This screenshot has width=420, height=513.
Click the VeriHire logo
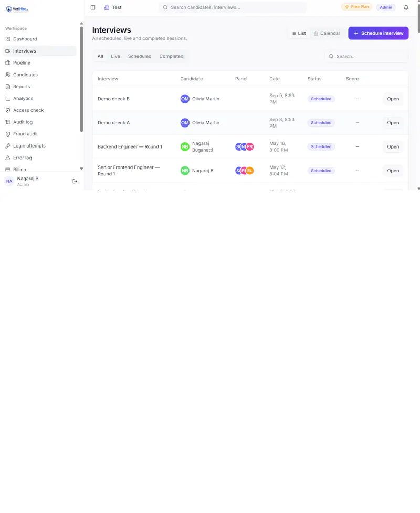(17, 9)
